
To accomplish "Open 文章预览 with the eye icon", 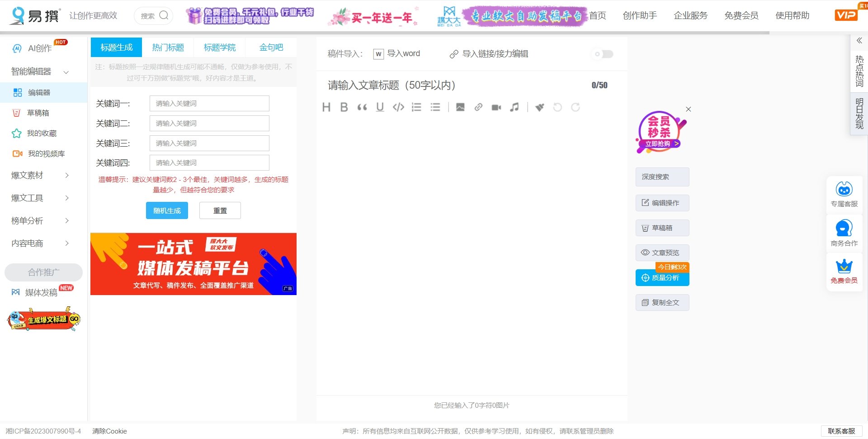I will (x=662, y=253).
